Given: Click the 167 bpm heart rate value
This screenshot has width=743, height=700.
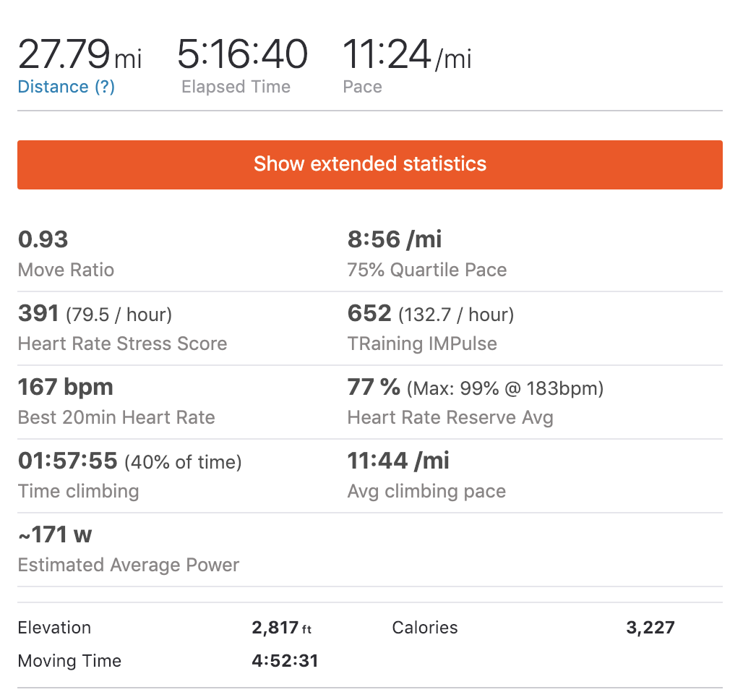Looking at the screenshot, I should [x=65, y=387].
